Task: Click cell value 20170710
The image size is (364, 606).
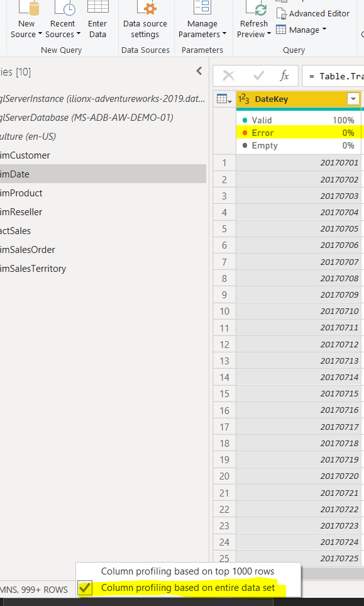Action: point(299,311)
